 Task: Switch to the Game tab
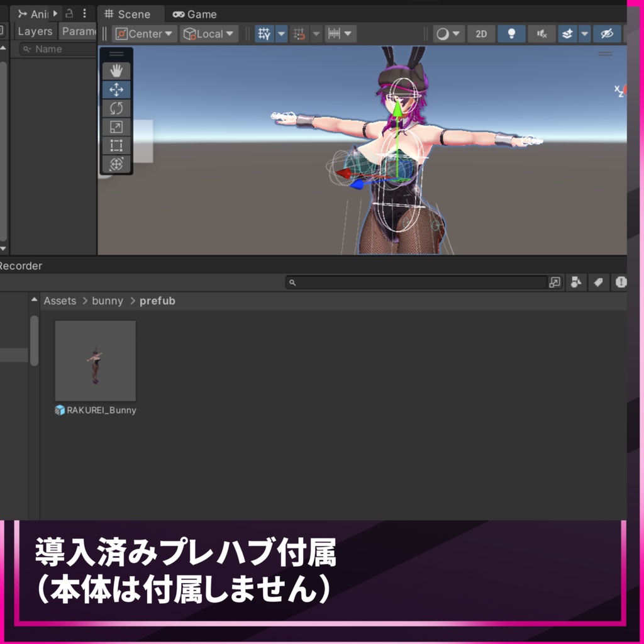(x=194, y=14)
